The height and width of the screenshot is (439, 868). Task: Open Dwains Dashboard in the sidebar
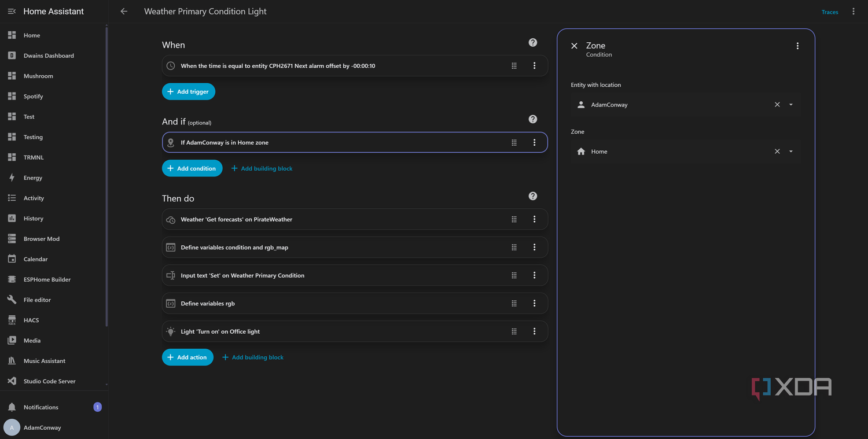53,56
